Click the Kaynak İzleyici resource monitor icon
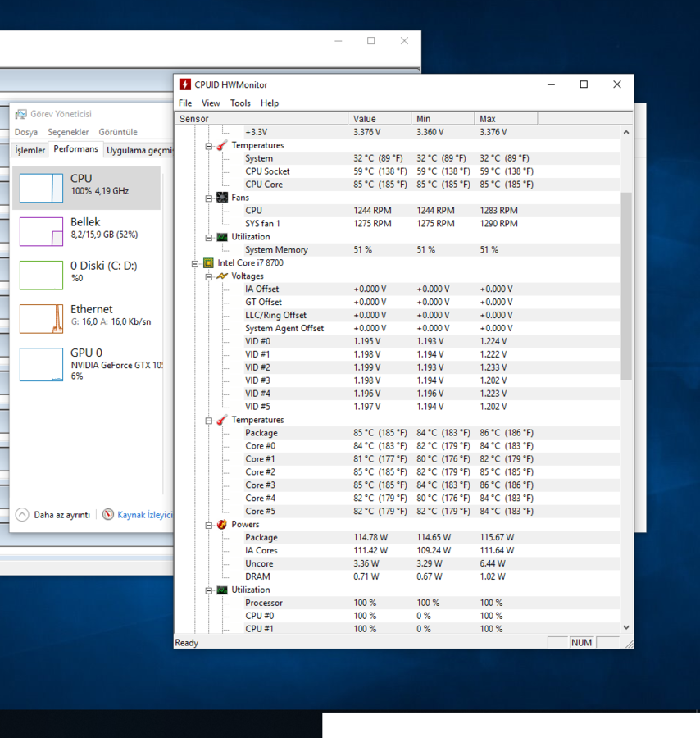This screenshot has height=738, width=700. pyautogui.click(x=108, y=515)
